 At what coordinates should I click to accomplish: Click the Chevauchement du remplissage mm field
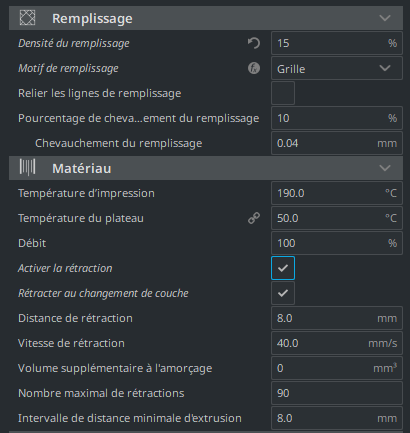[337, 143]
